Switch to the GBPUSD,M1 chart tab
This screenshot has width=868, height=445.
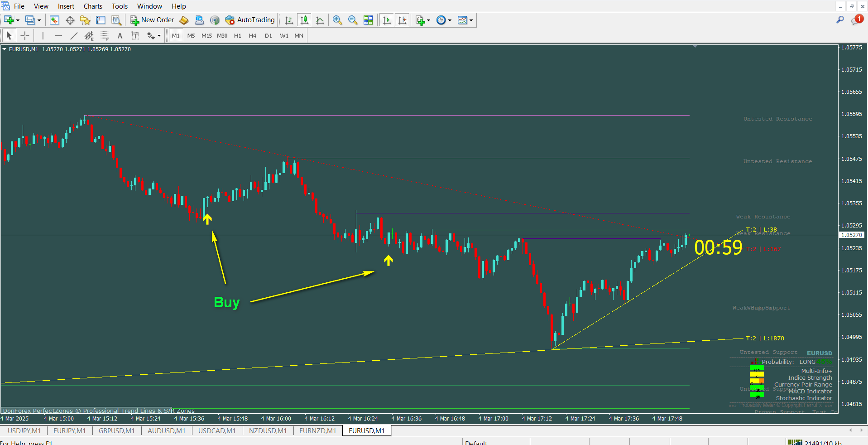click(116, 431)
